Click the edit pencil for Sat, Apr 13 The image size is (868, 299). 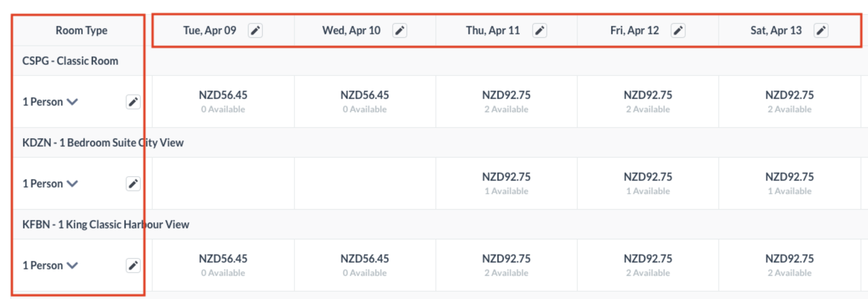click(821, 30)
